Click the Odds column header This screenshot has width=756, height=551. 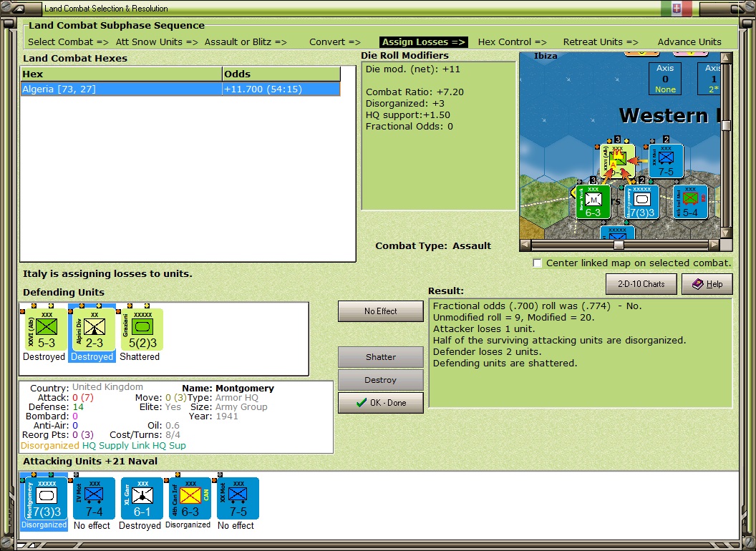click(x=281, y=74)
